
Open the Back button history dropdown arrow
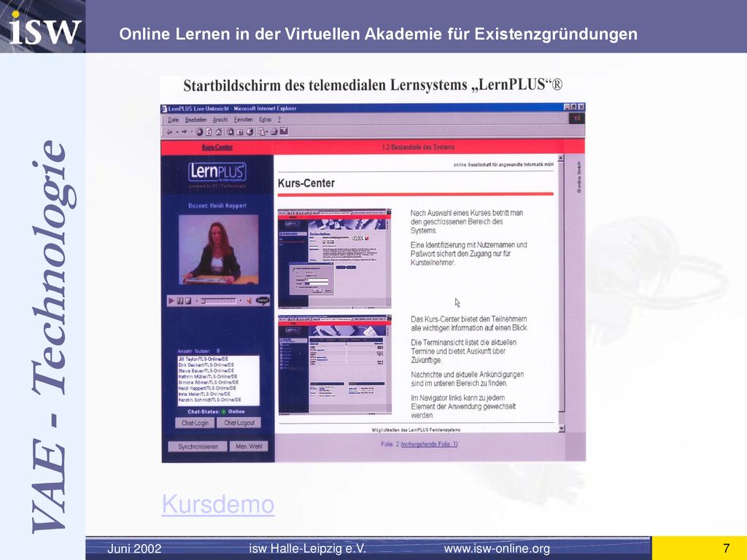coord(177,132)
